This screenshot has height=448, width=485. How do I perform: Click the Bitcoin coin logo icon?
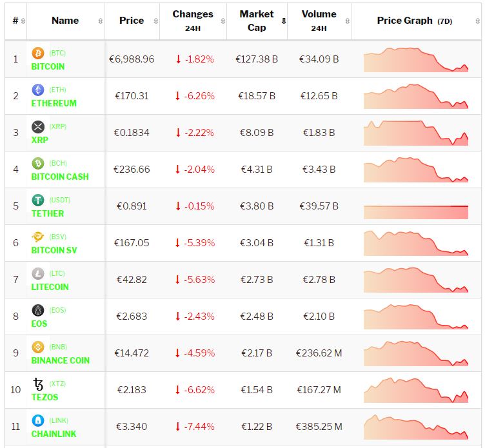pos(38,53)
